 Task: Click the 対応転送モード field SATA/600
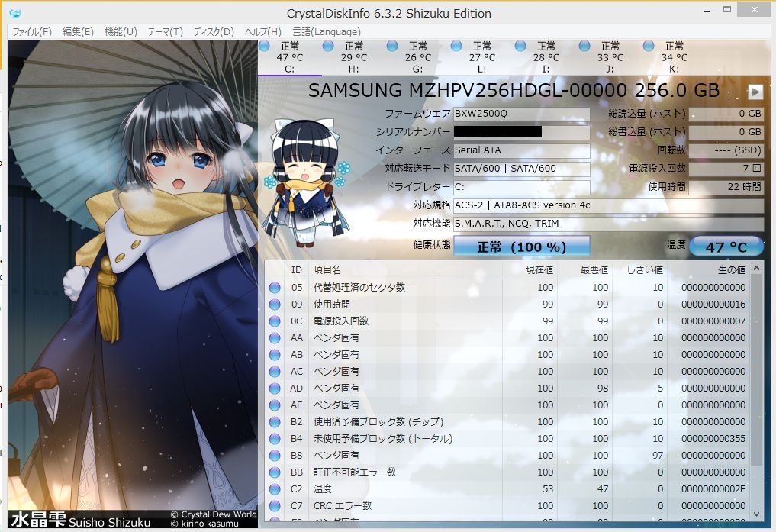coord(522,169)
